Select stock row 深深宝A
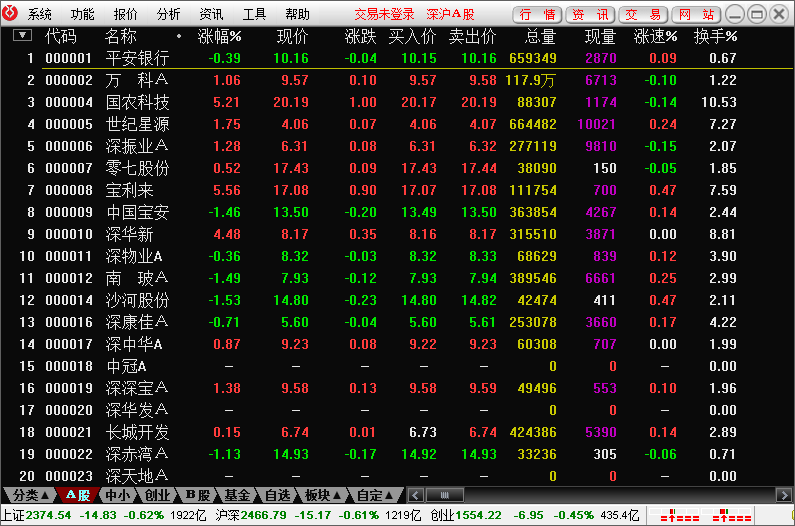The height and width of the screenshot is (526, 795). (397, 388)
